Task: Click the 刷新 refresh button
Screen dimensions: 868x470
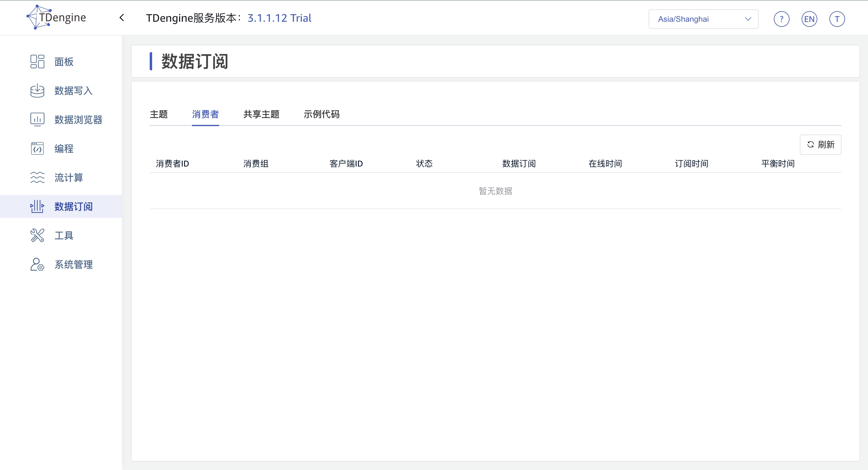Action: click(820, 144)
